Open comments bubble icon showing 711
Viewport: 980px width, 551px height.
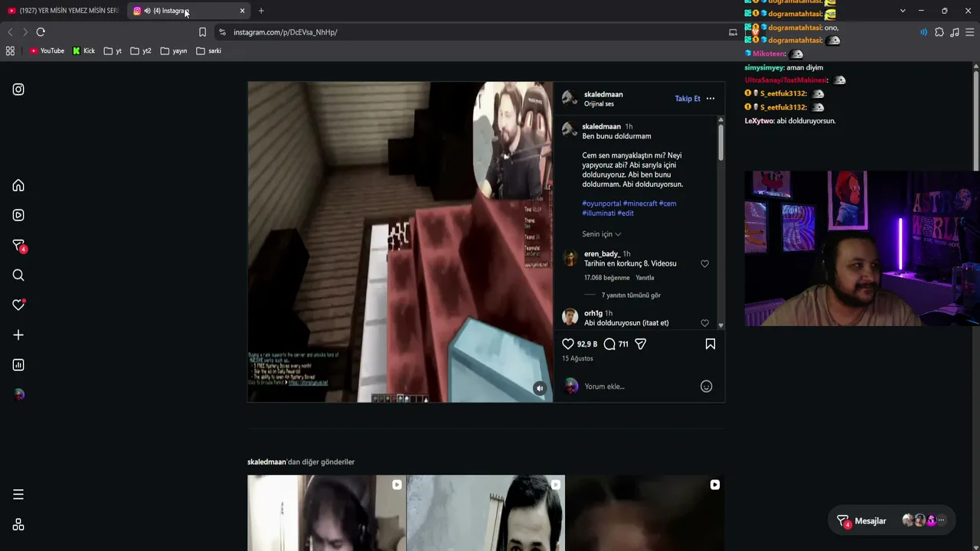609,344
